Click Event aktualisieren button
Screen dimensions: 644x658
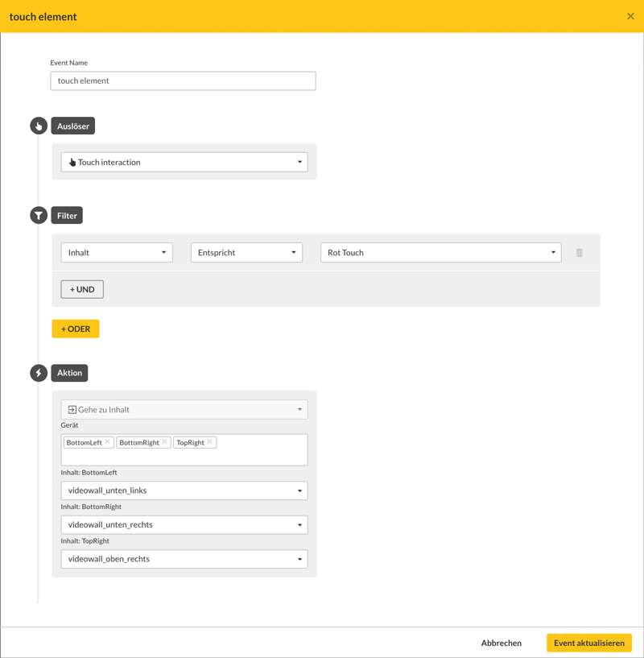(x=589, y=643)
